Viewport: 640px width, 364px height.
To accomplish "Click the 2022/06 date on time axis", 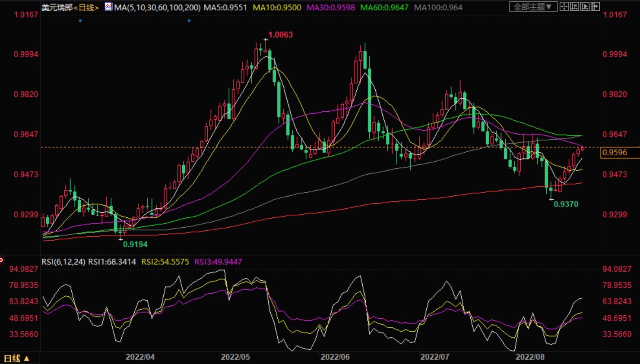I will tap(335, 357).
